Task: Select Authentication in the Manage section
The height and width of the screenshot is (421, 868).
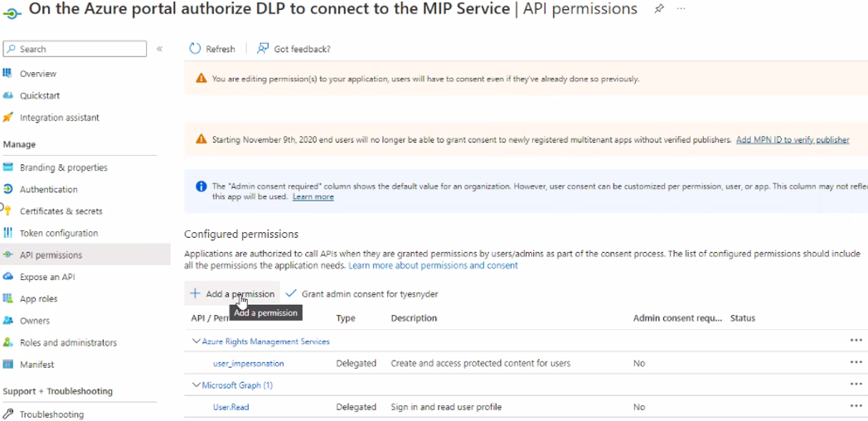Action: (49, 189)
